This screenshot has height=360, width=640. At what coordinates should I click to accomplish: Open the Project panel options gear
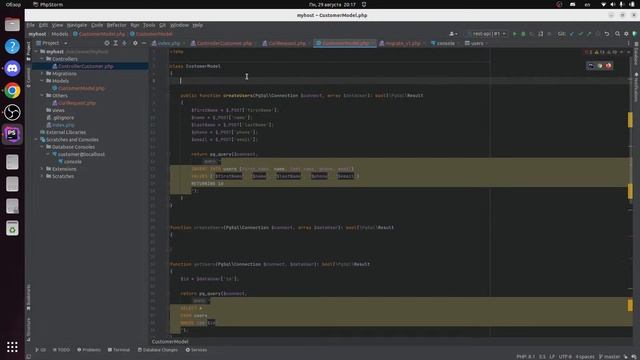coord(135,43)
